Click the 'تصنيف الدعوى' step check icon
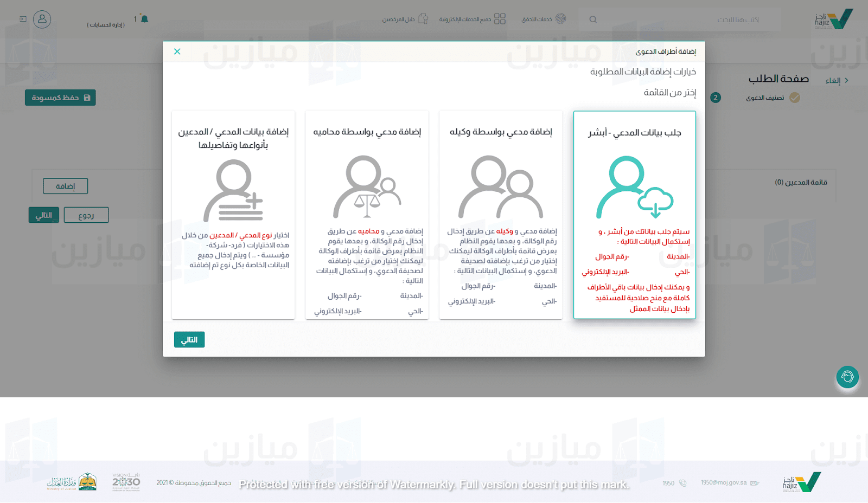Screen dimensions: 868x503 pos(795,98)
